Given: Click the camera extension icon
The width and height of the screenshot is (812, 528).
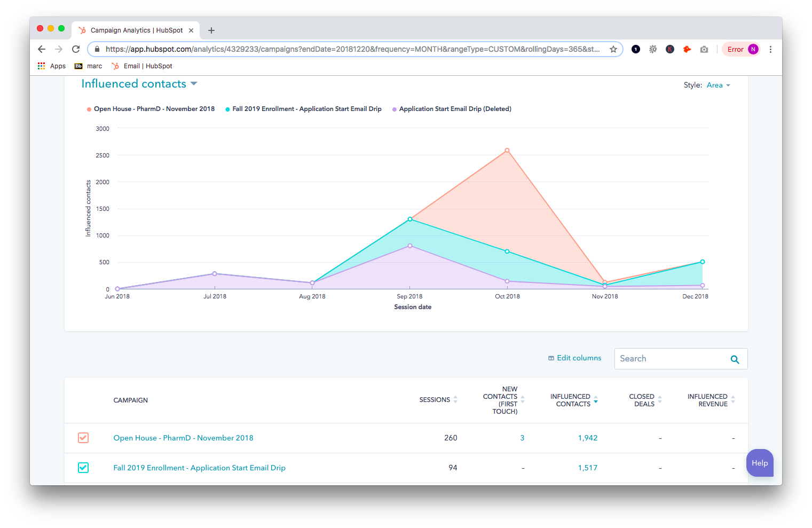Looking at the screenshot, I should click(x=704, y=49).
